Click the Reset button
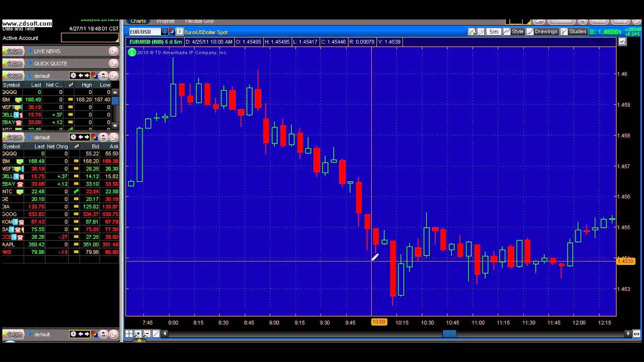This screenshot has height=362, width=644. coord(599,21)
